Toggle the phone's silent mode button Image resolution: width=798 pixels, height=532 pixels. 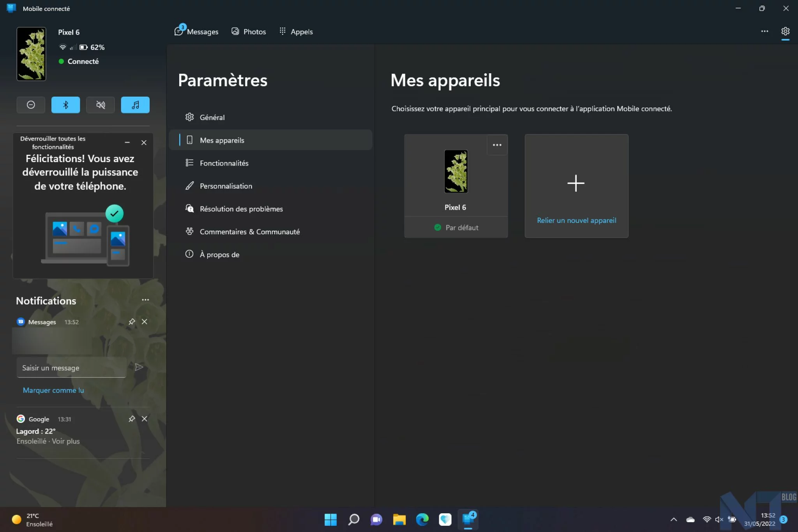(x=101, y=105)
